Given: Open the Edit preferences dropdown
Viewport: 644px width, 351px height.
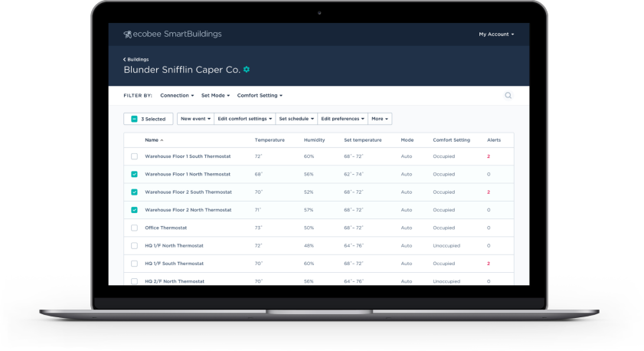Looking at the screenshot, I should pyautogui.click(x=342, y=119).
